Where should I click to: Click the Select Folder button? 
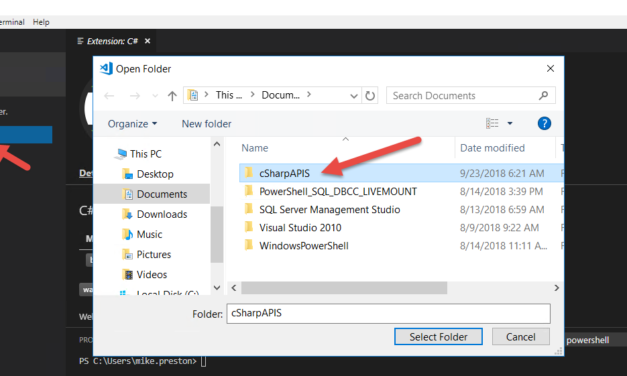438,337
